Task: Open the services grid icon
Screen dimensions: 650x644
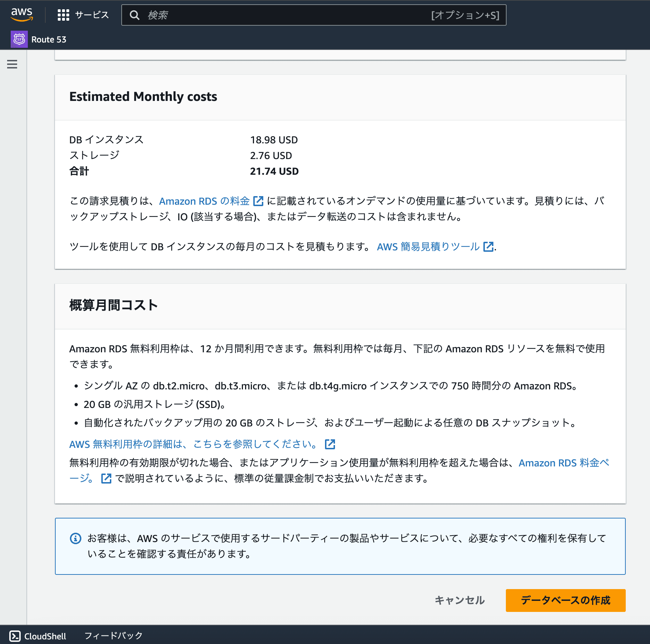Action: [64, 15]
